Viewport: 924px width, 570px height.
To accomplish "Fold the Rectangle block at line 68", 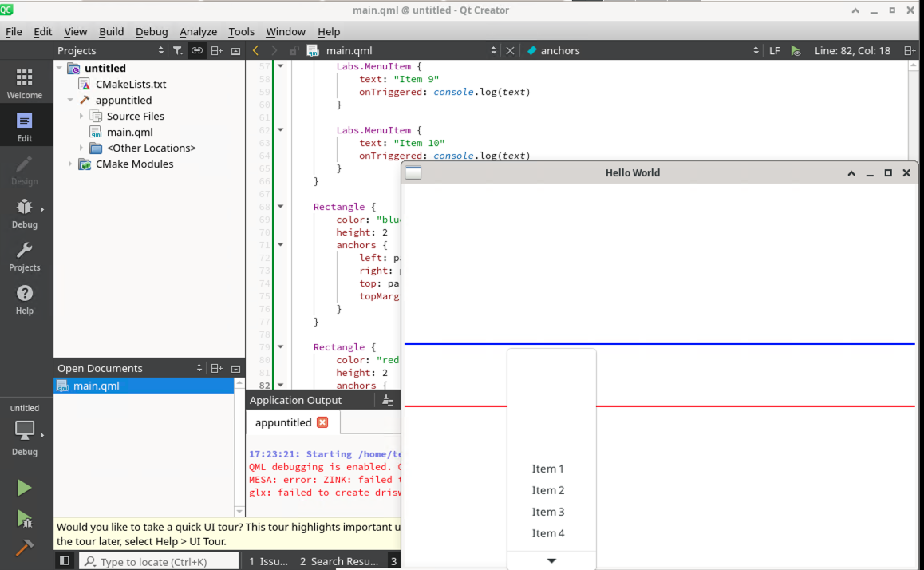I will point(281,206).
